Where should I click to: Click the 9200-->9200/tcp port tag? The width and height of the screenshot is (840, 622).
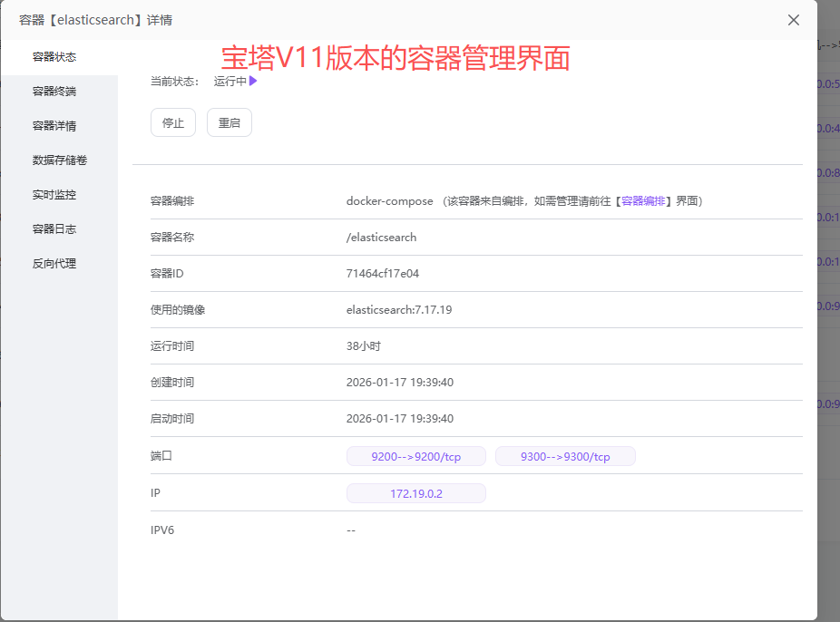[x=415, y=456]
